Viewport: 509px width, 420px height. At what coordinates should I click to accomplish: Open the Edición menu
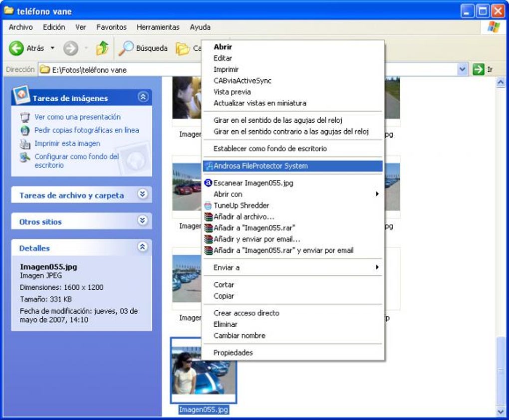54,27
